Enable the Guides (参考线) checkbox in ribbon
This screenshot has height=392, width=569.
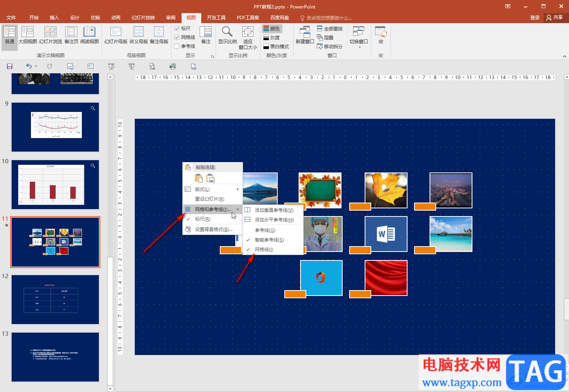pyautogui.click(x=185, y=46)
